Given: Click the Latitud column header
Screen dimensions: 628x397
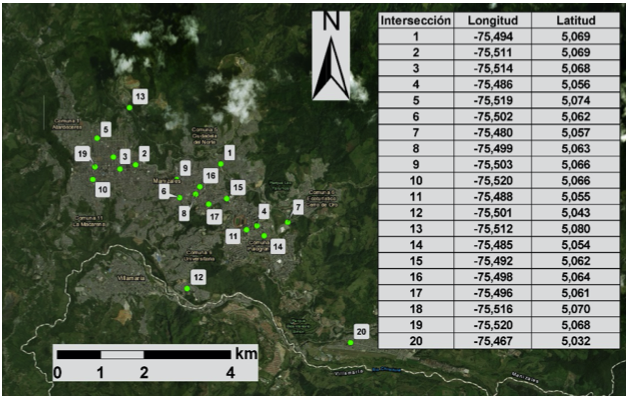Looking at the screenshot, I should 576,20.
